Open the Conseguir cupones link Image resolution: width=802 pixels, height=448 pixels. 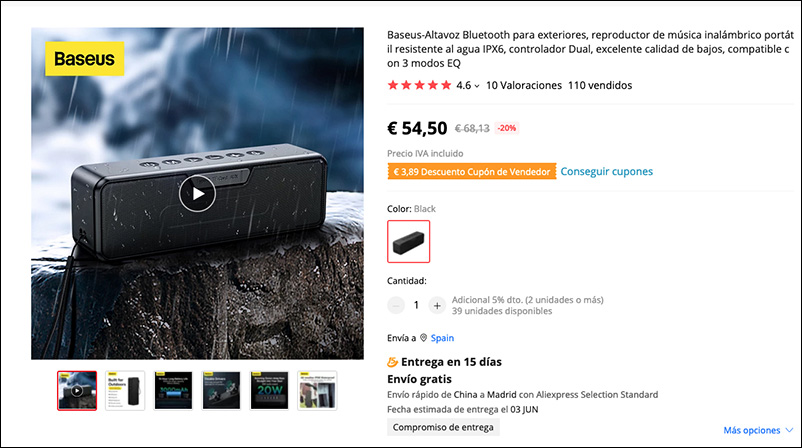click(x=607, y=171)
